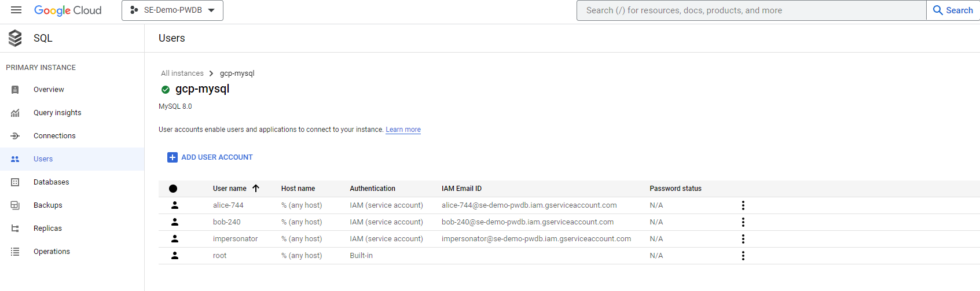Click the Backups sidebar icon

[15, 205]
